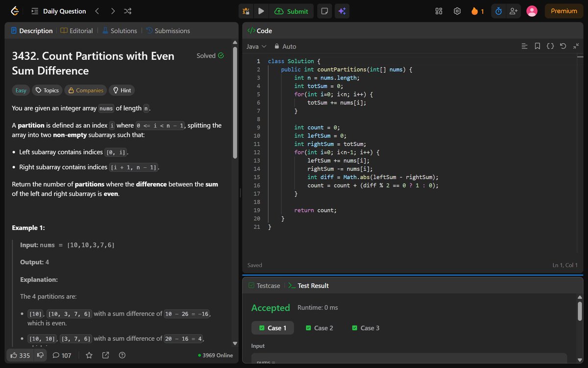
Task: Open the profile avatar menu
Action: pyautogui.click(x=532, y=11)
